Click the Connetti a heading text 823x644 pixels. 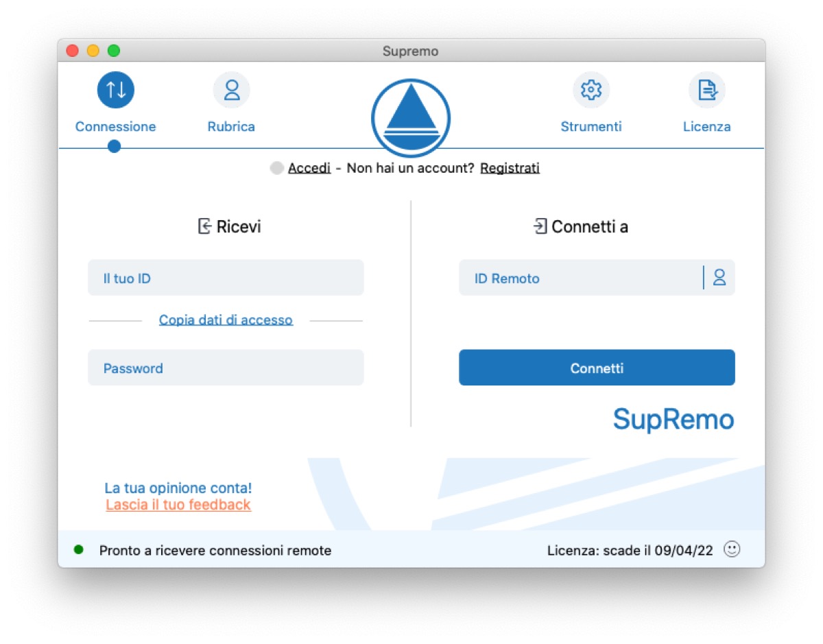point(590,226)
